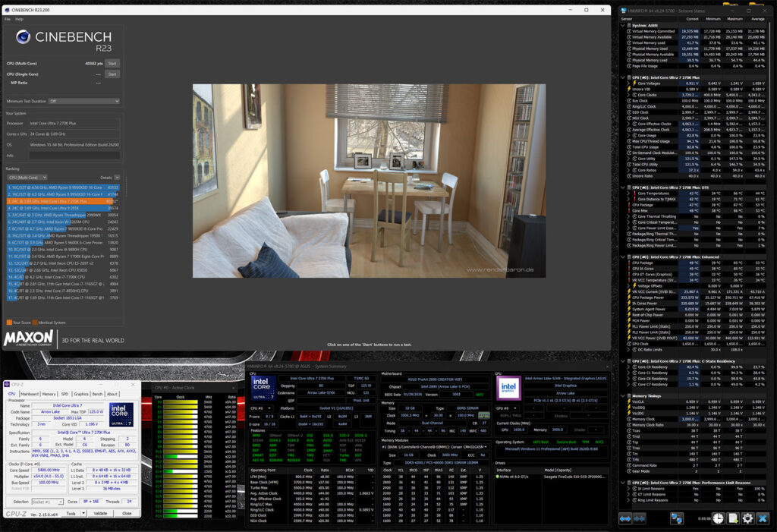Open the CPU-Z Tools dropdown arrow

pyautogui.click(x=83, y=513)
